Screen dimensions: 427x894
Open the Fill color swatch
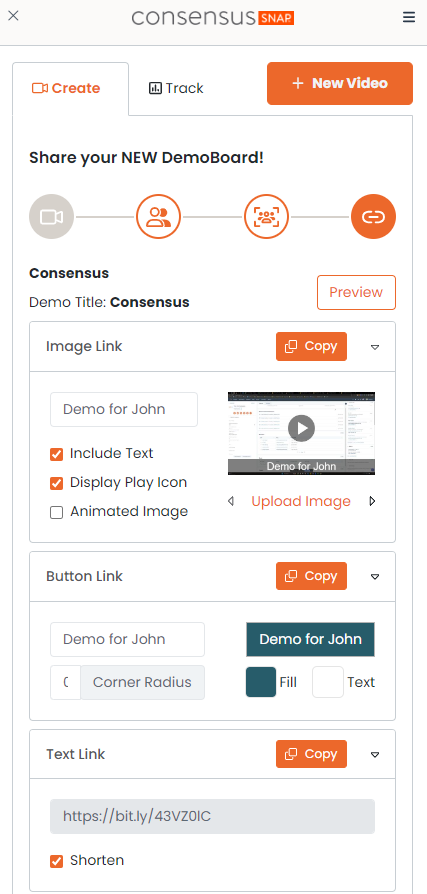coord(261,682)
